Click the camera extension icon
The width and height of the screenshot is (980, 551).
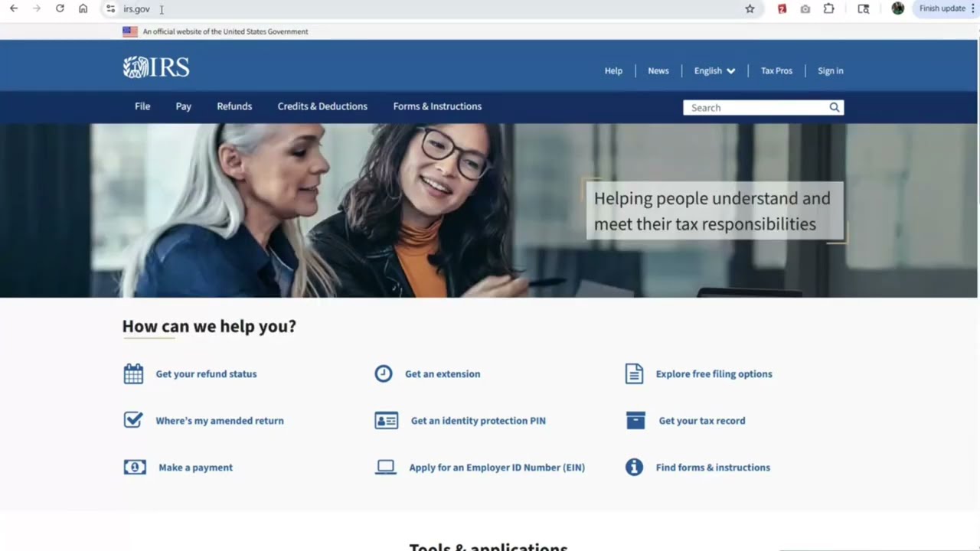[x=805, y=8]
